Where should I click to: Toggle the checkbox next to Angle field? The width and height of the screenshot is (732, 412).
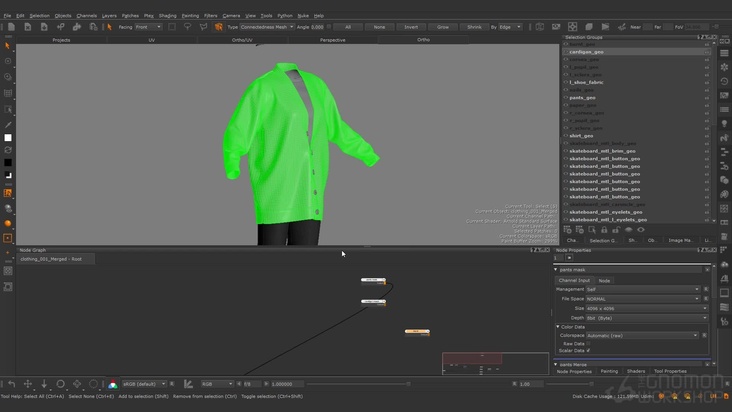pyautogui.click(x=329, y=27)
